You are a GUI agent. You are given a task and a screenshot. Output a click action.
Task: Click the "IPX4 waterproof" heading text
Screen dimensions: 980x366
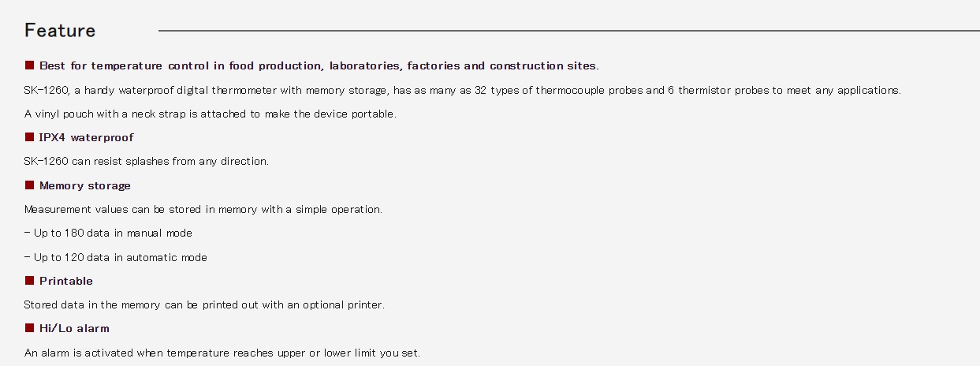tap(87, 137)
